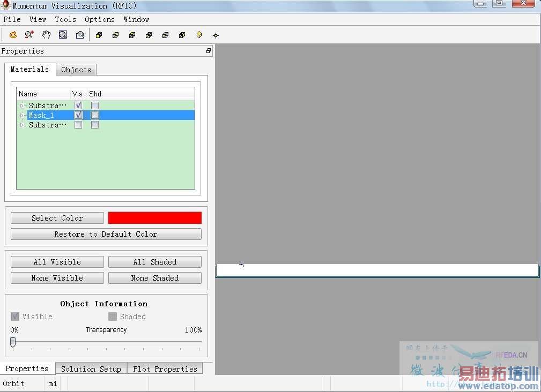Screen dimensions: 541x392
Task: Switch to cube view with yellow front face
Action: click(99, 35)
